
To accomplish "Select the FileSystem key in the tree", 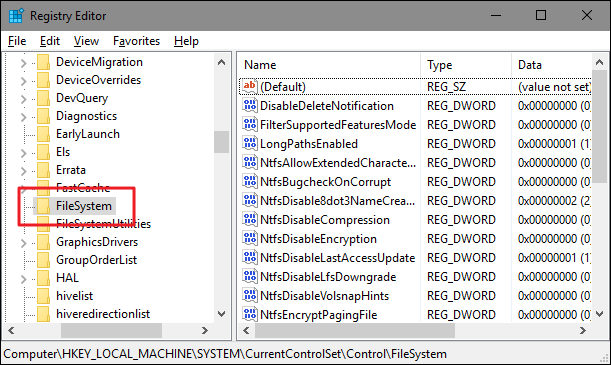I will (x=84, y=206).
